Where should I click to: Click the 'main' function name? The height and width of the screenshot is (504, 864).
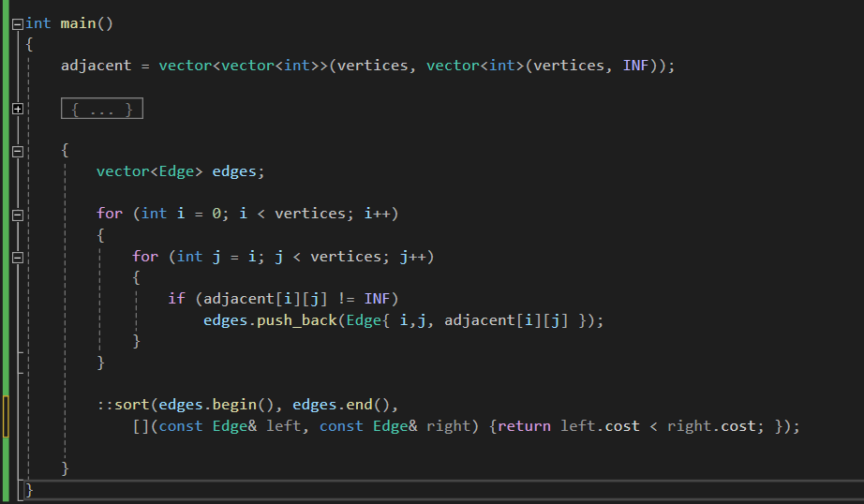(x=78, y=23)
